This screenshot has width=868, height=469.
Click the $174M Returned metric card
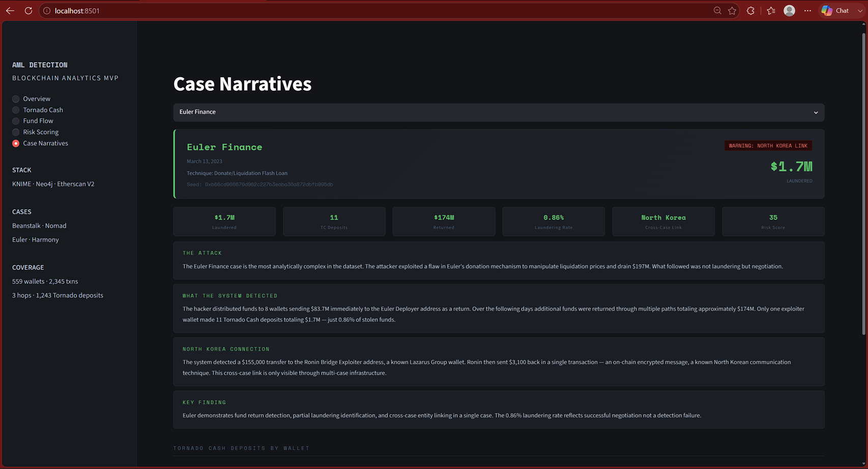tap(444, 222)
